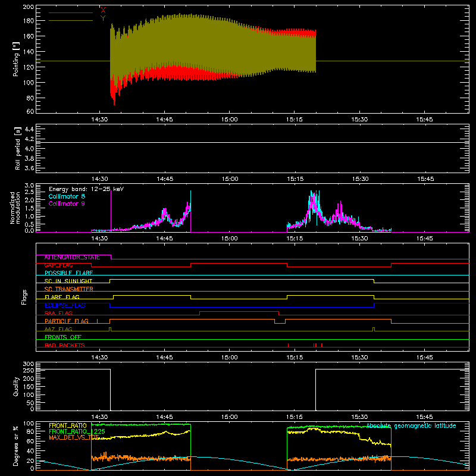Viewport: 476px width, 476px height.
Task: Click the 'Degrees or %' axis title
Action: tap(16, 446)
